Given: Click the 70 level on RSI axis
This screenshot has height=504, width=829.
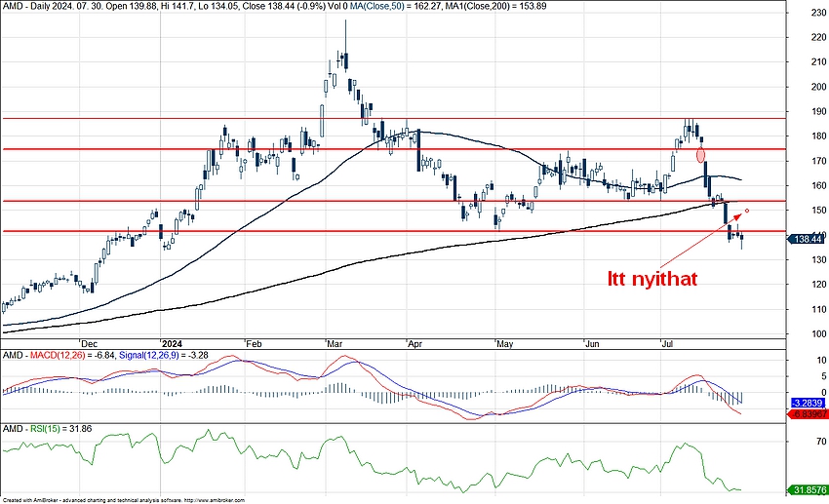Looking at the screenshot, I should pyautogui.click(x=821, y=442).
